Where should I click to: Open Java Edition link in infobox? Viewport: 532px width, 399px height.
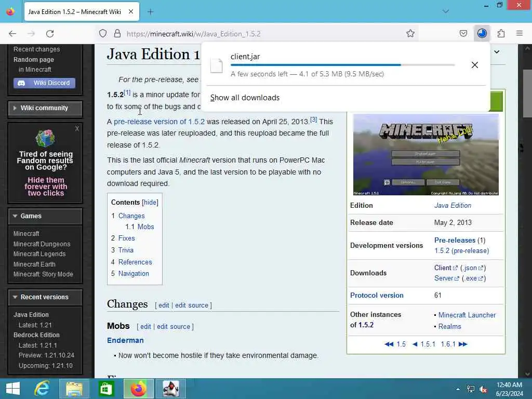[x=453, y=205]
